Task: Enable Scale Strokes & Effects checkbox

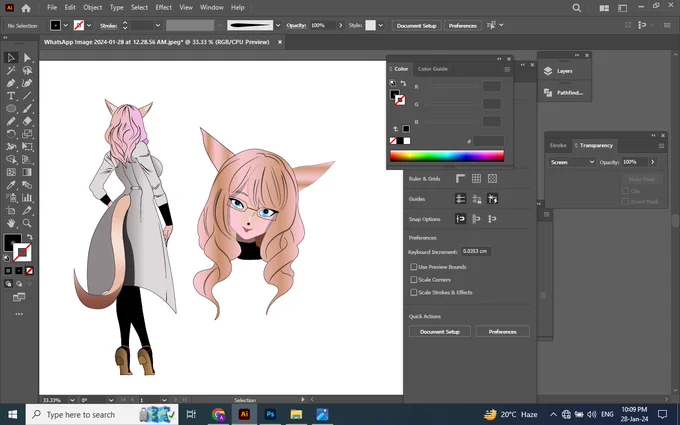Action: pos(414,292)
